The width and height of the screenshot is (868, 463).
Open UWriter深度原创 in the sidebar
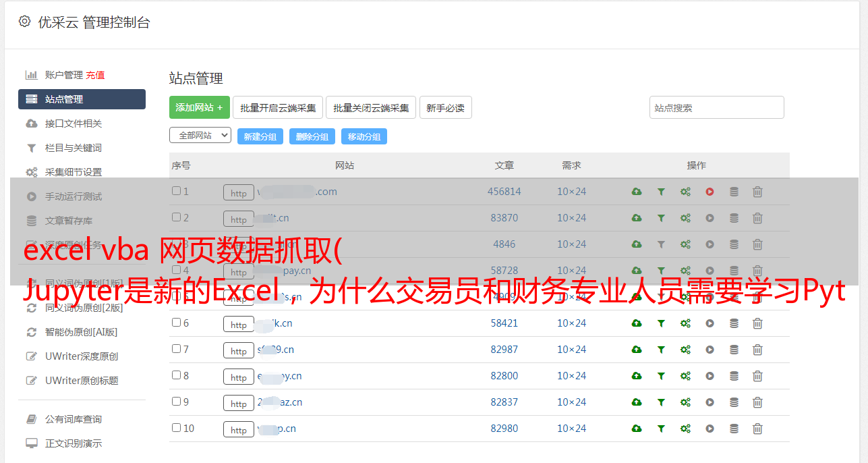(82, 356)
